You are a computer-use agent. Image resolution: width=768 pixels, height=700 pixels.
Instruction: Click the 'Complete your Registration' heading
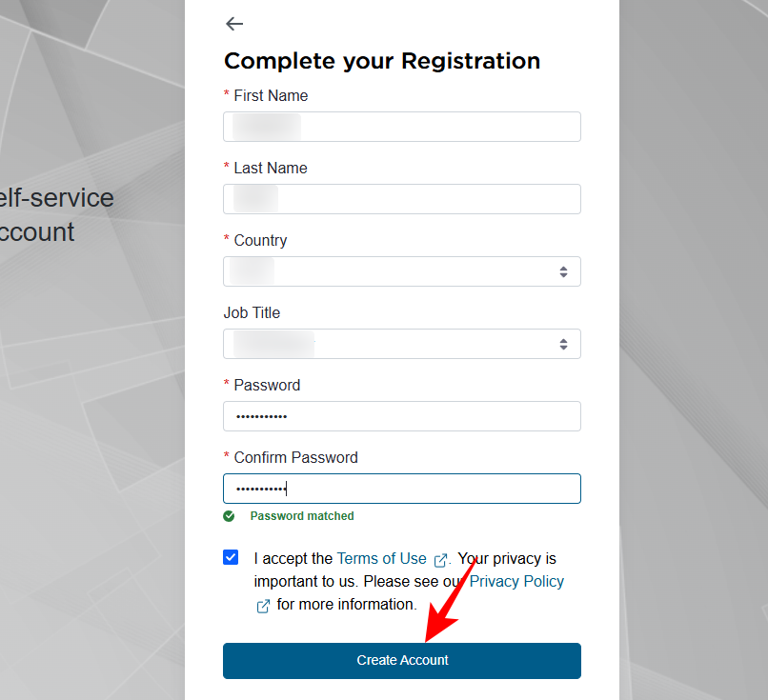pyautogui.click(x=382, y=61)
